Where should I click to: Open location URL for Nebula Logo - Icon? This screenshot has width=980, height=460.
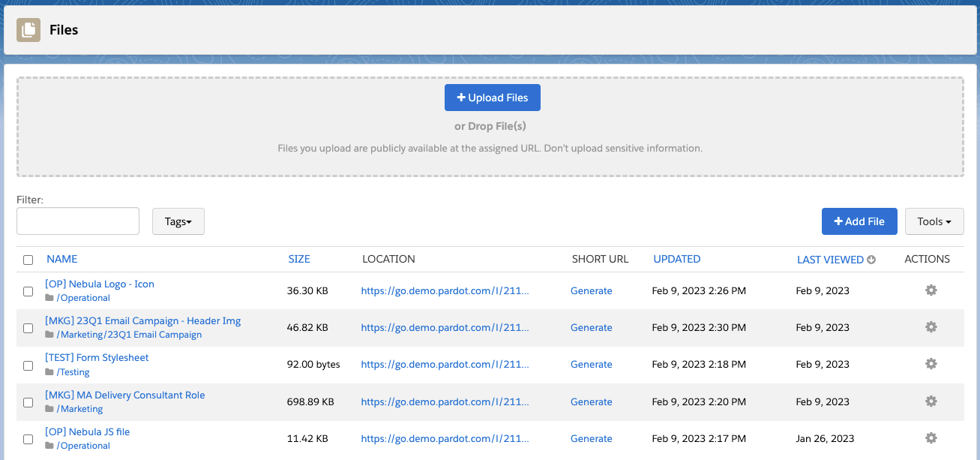click(x=445, y=290)
